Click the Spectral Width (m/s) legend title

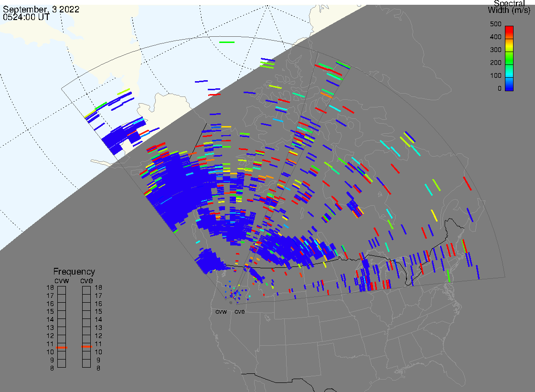509,7
